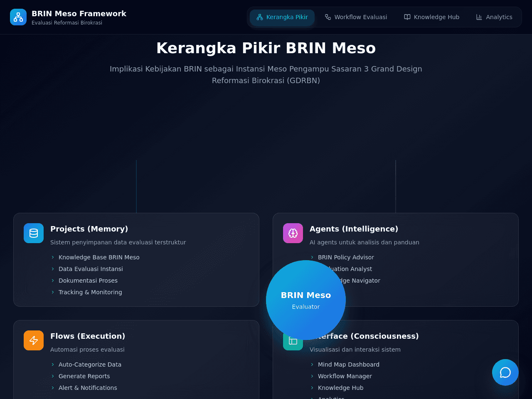Select Data Evaluasi Instansi item
532x399 pixels.
91,269
